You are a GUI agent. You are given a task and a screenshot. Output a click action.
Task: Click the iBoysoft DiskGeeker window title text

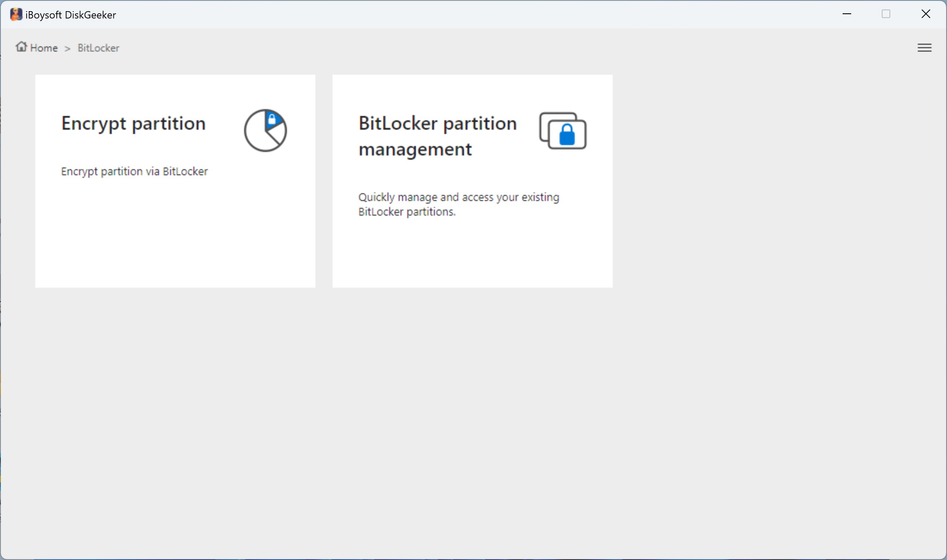(71, 15)
